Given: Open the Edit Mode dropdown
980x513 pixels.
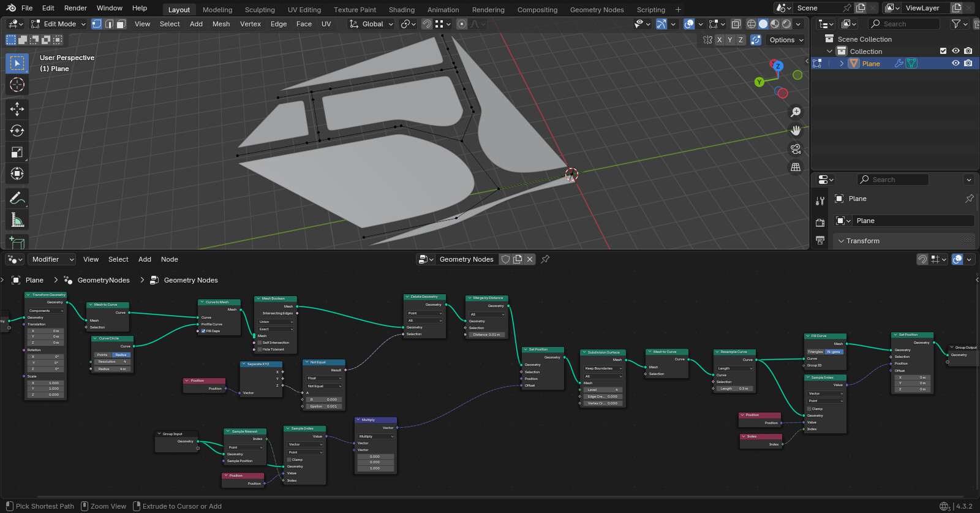Looking at the screenshot, I should (58, 24).
